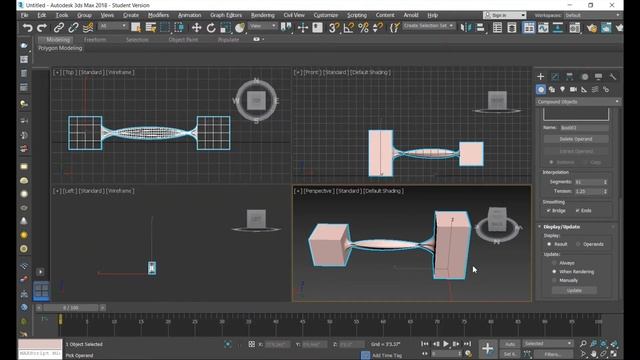This screenshot has width=640, height=360.
Task: Choose the Always update option
Action: tap(554, 263)
